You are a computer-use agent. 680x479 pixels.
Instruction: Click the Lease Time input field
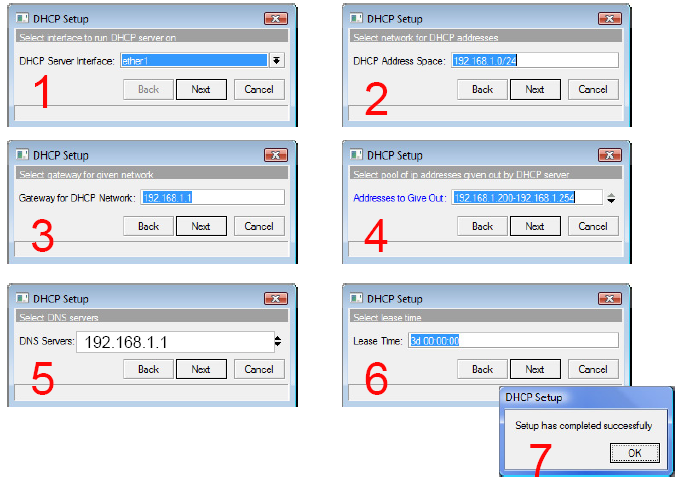pyautogui.click(x=513, y=340)
